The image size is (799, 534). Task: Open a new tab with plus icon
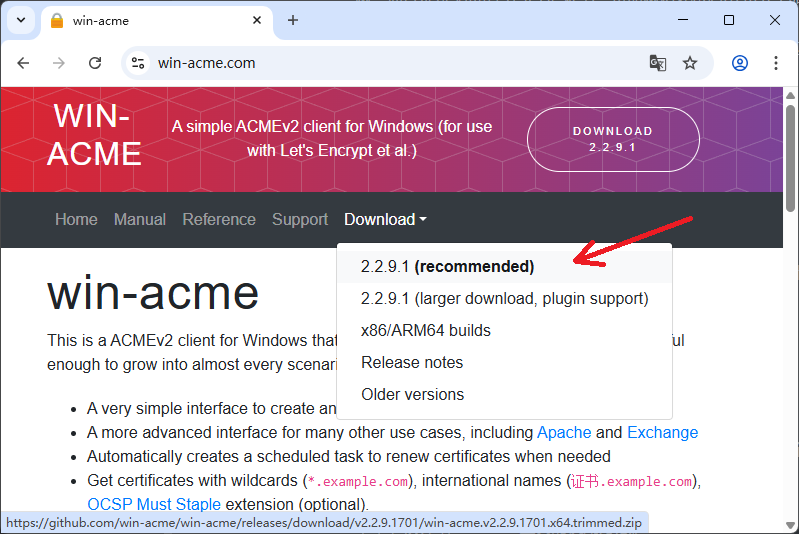[292, 20]
